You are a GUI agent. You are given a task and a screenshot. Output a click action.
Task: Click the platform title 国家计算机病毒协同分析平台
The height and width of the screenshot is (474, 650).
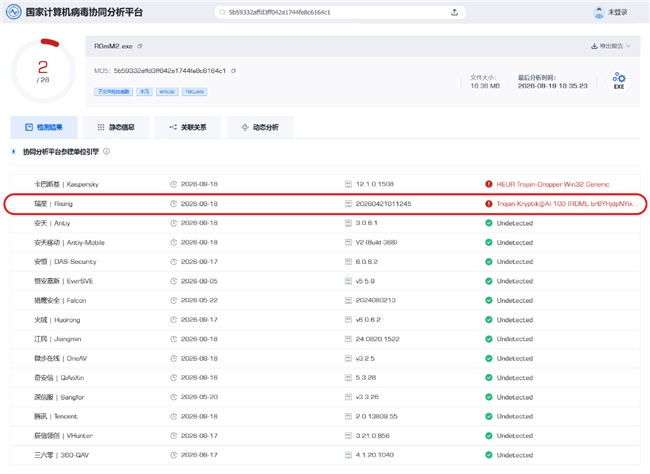tap(84, 12)
